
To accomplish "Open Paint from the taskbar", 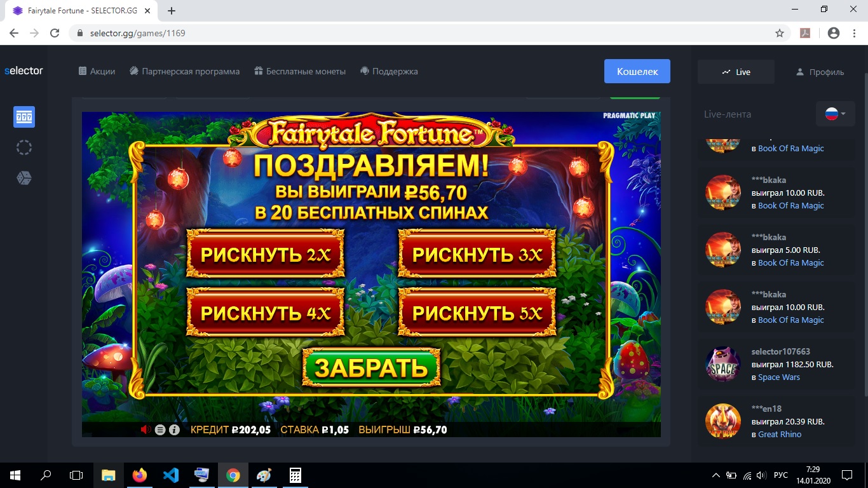I will pos(264,475).
